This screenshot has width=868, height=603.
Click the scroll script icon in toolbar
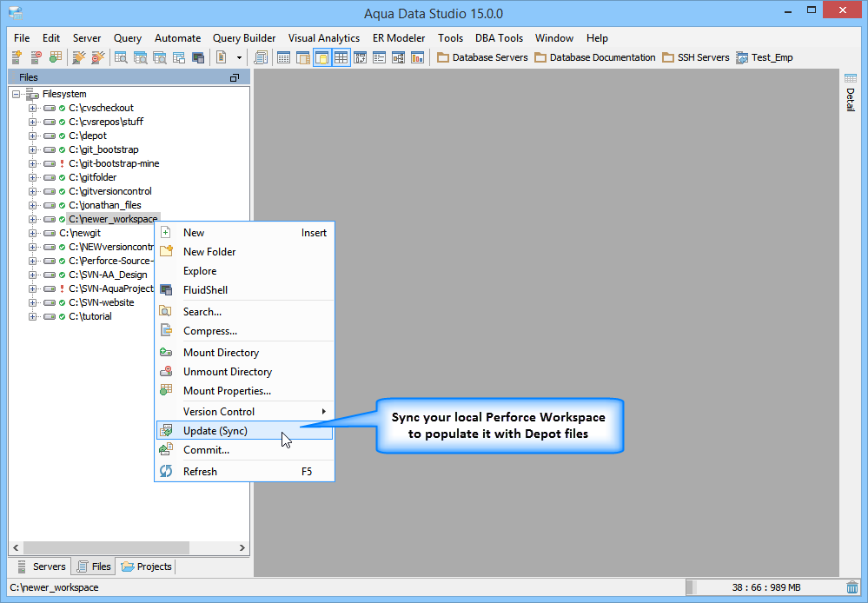261,57
